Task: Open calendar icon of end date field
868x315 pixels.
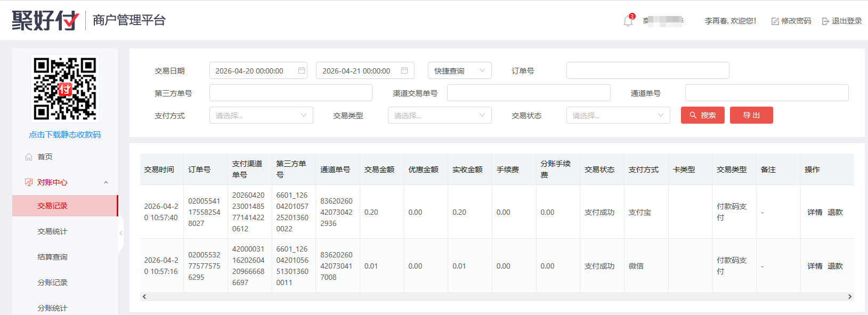Action: click(404, 70)
